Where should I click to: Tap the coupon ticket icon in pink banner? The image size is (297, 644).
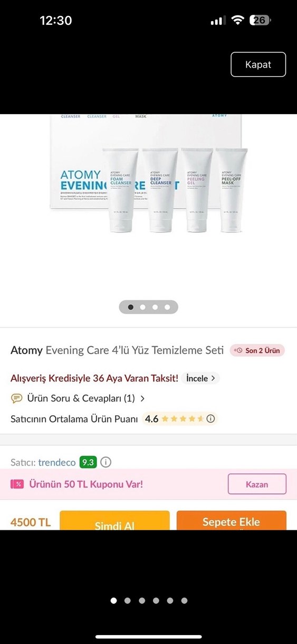tap(17, 484)
